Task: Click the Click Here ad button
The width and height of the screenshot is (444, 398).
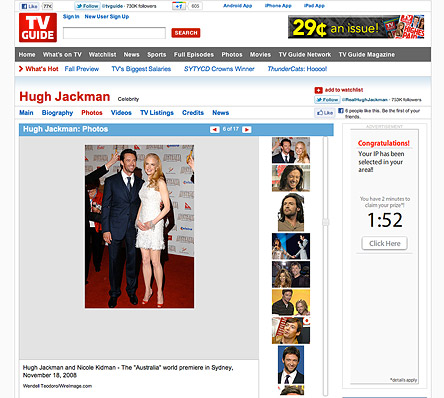Action: (x=384, y=243)
